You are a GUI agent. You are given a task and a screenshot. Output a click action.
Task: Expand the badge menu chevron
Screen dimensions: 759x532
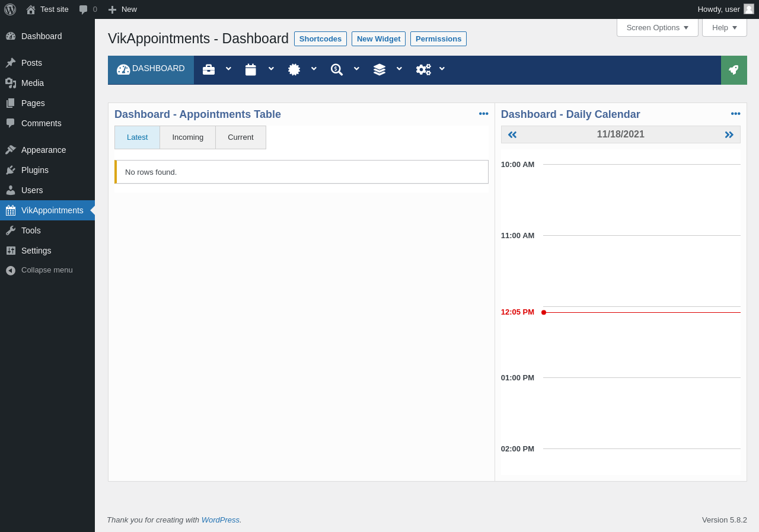click(314, 69)
